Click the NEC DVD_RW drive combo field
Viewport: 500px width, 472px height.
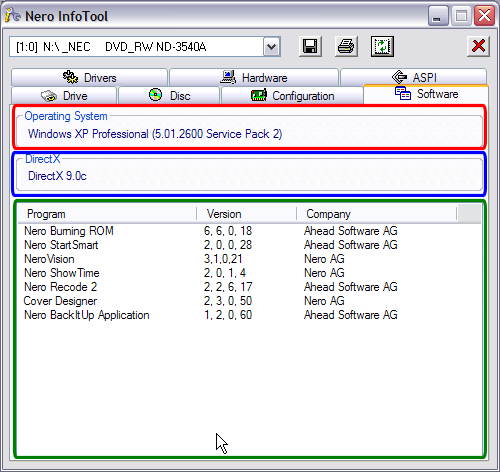(137, 47)
